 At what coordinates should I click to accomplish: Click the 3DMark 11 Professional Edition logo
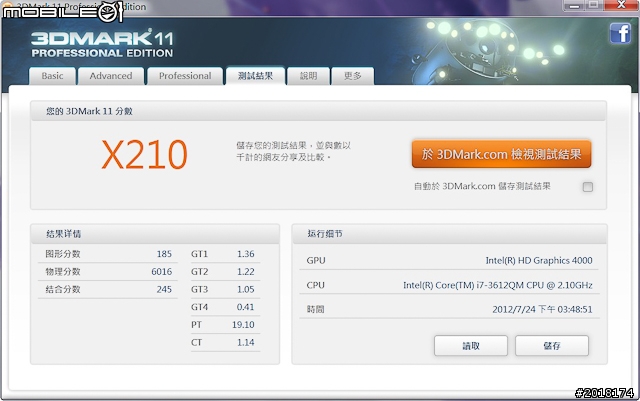tap(102, 44)
